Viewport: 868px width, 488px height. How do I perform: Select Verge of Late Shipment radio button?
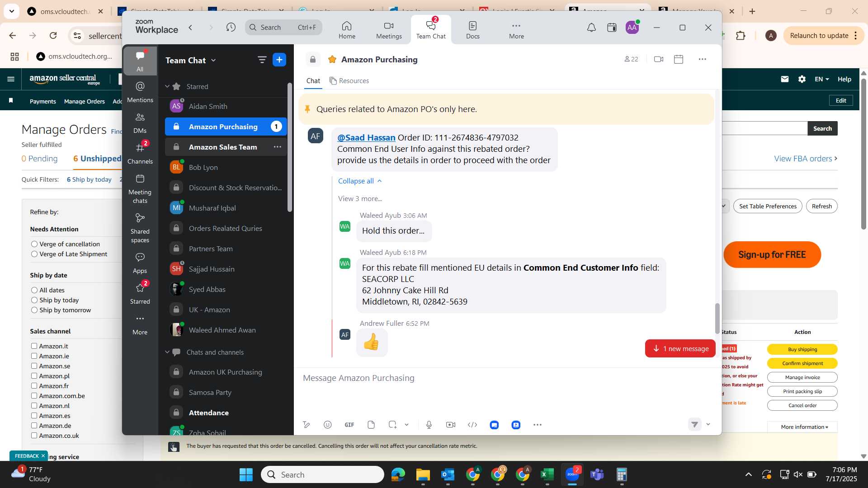(34, 254)
